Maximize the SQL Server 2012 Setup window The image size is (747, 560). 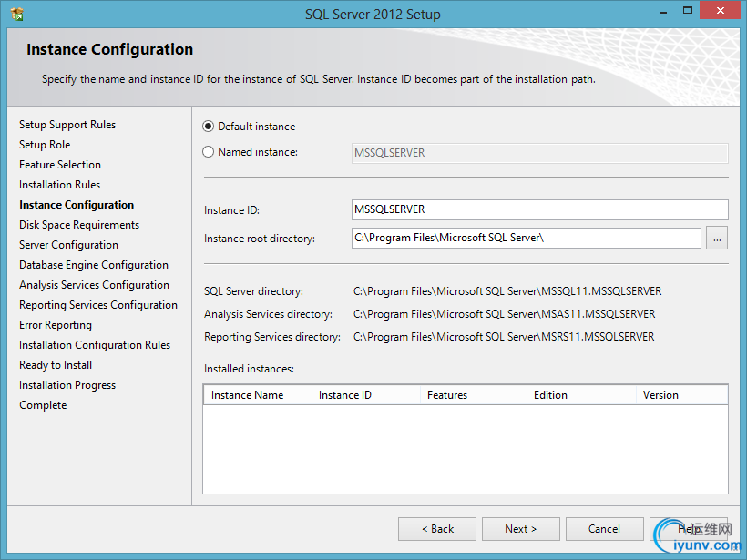(x=688, y=11)
